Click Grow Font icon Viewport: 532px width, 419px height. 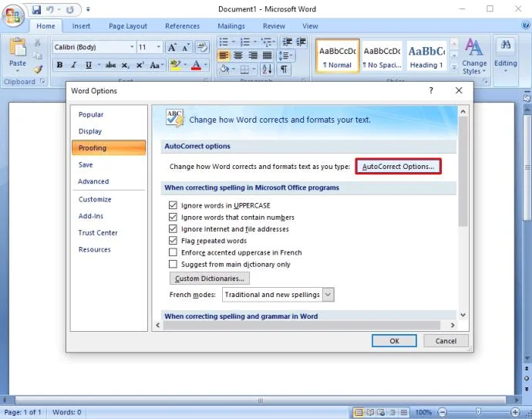tap(172, 47)
